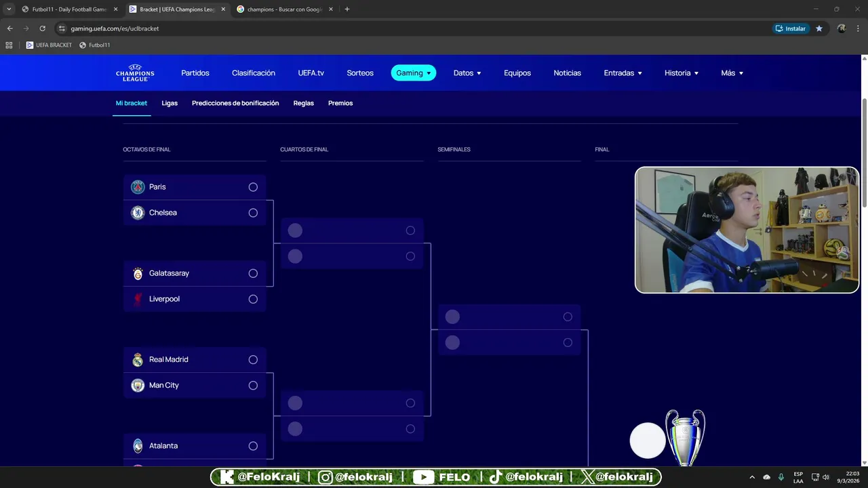Pick Galatasaray to advance
Screen dimensions: 868x488
coord(253,273)
